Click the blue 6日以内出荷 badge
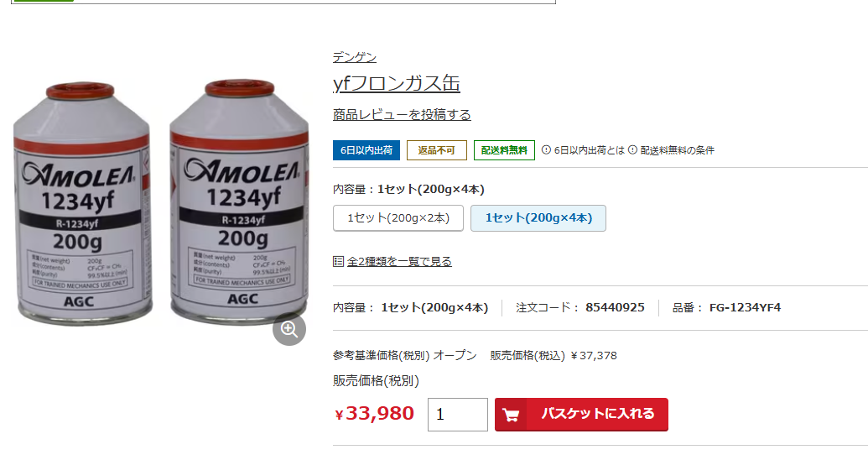Screen dimensions: 868x460 [366, 150]
